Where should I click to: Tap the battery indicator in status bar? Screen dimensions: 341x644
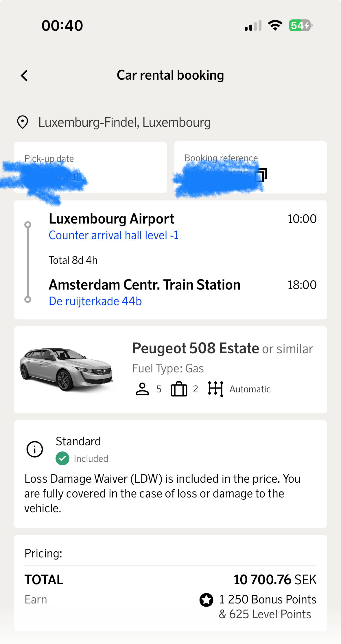click(x=300, y=25)
